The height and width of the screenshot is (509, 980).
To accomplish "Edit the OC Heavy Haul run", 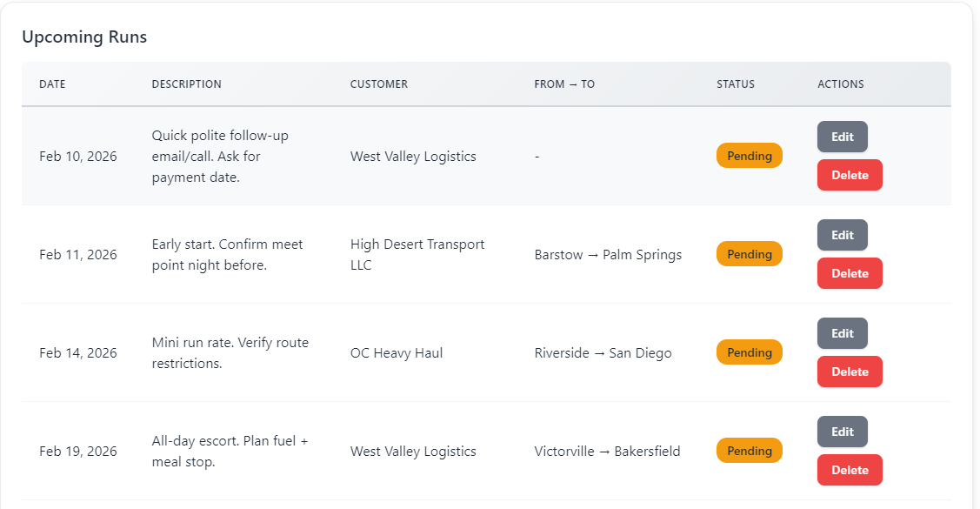I will [842, 333].
